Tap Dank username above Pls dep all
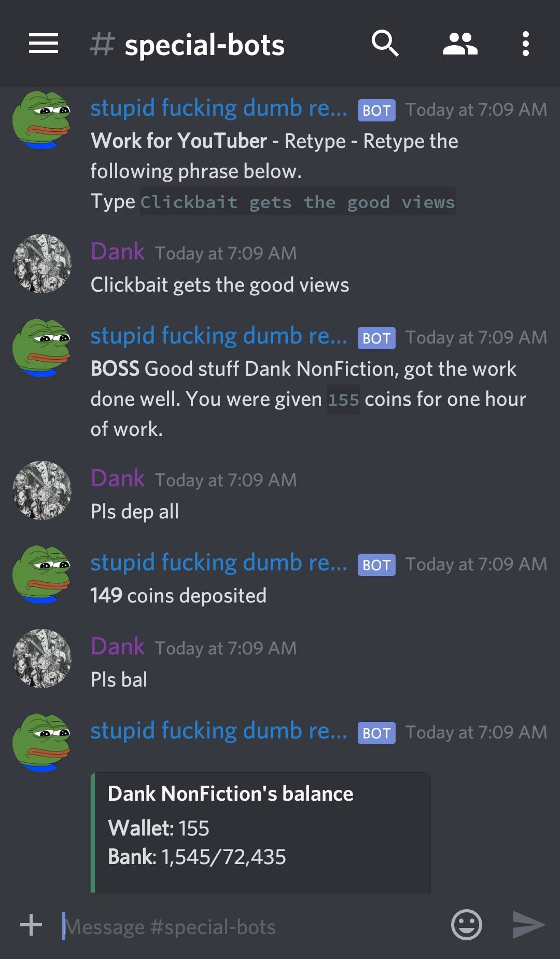 (x=118, y=478)
